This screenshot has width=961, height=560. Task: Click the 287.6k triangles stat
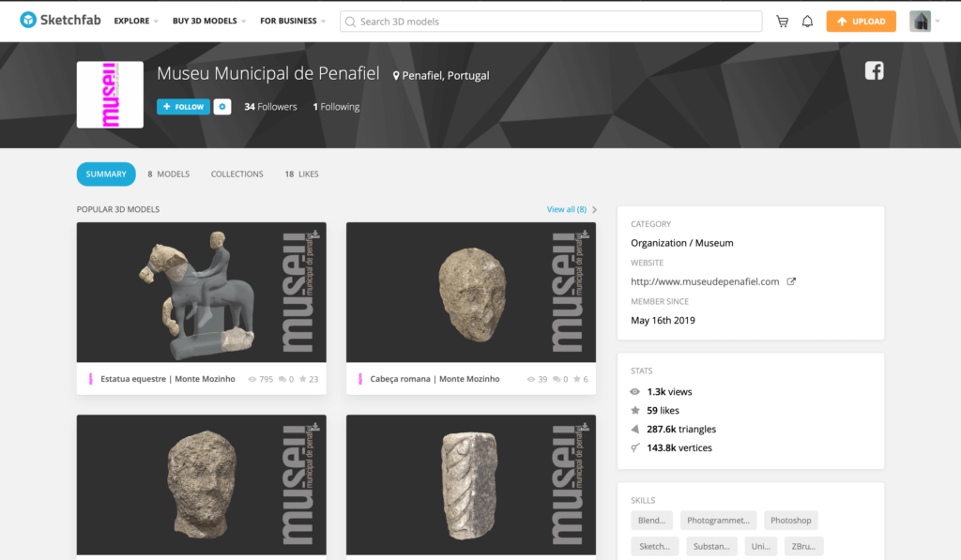click(681, 430)
